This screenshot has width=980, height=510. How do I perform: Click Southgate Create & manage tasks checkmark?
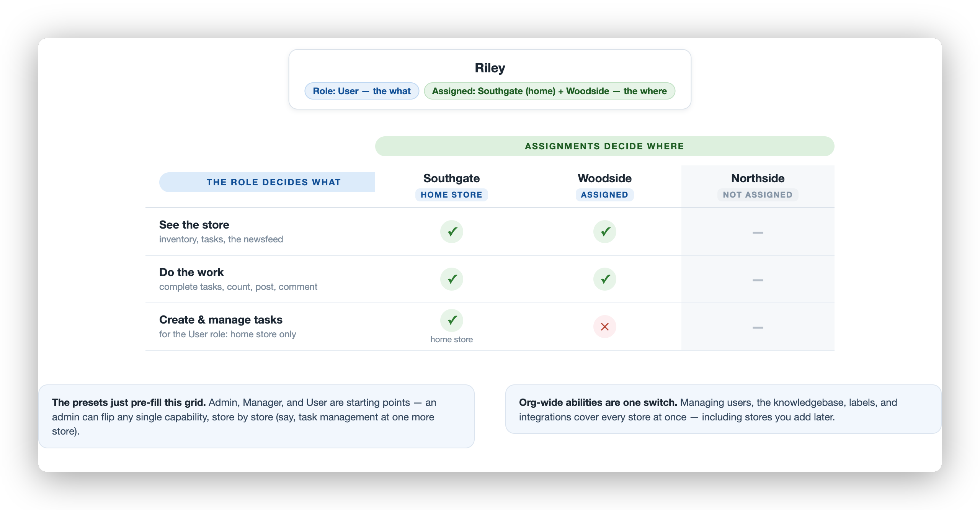(452, 320)
